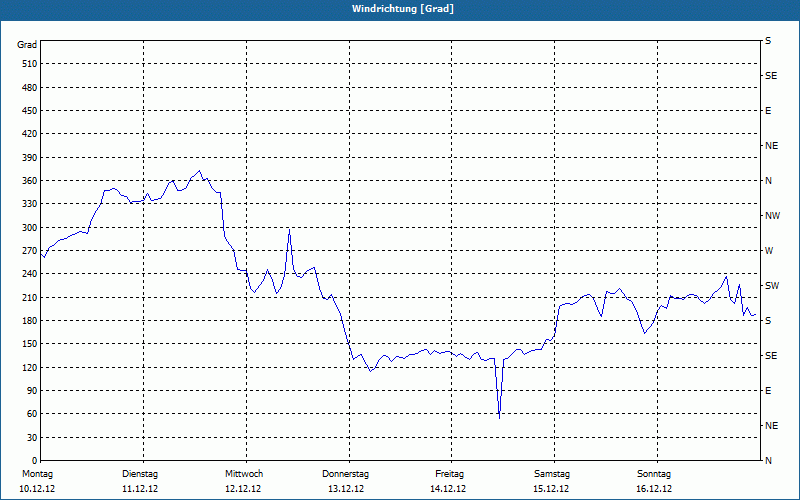
Task: Select the date 15.12.12
Action: [x=551, y=489]
